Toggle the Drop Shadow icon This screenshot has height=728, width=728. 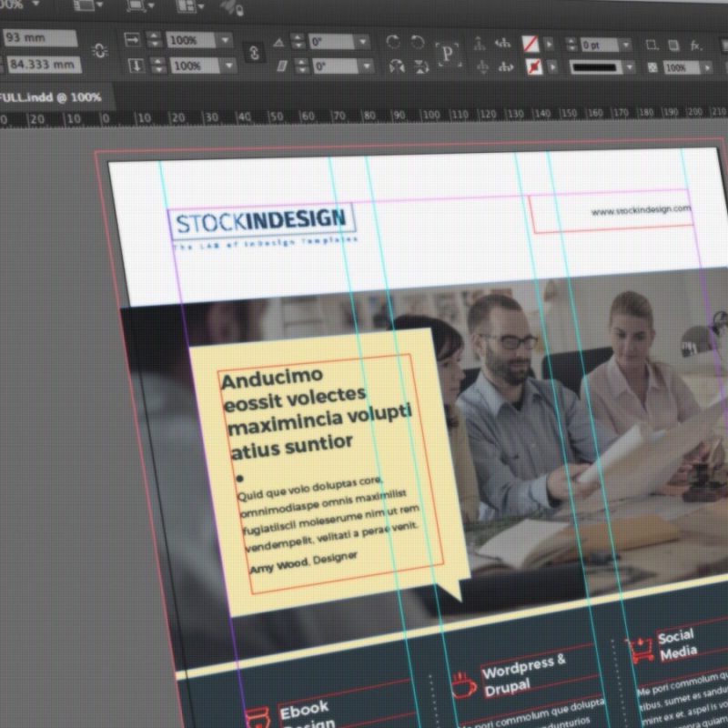(673, 45)
